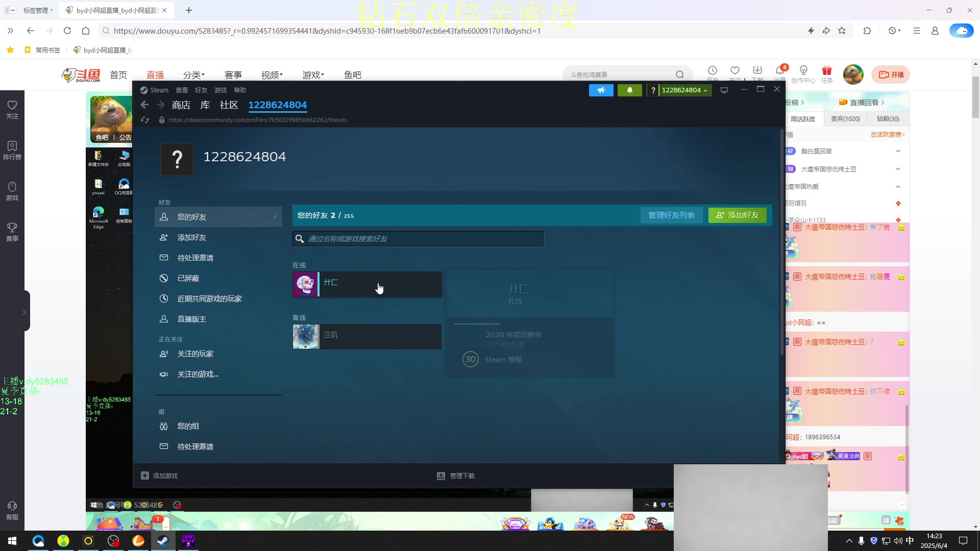Click the green 添加好友 button
This screenshot has width=980, height=551.
[737, 215]
